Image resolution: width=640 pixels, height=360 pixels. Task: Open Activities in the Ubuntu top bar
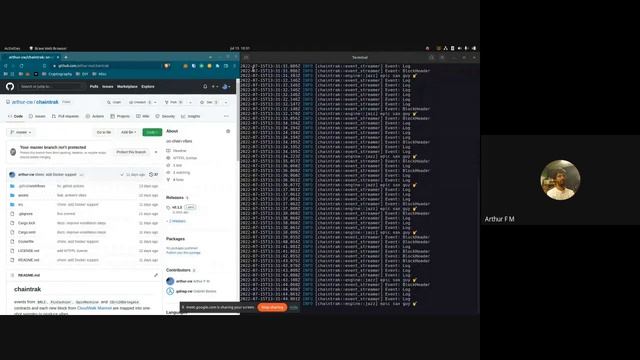click(x=12, y=48)
